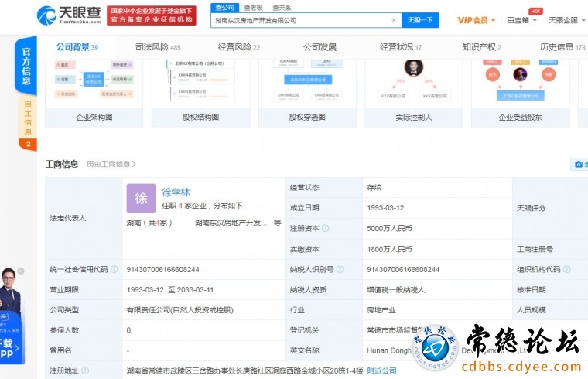
Task: Switch to the 历史信息 tab
Action: pyautogui.click(x=562, y=47)
